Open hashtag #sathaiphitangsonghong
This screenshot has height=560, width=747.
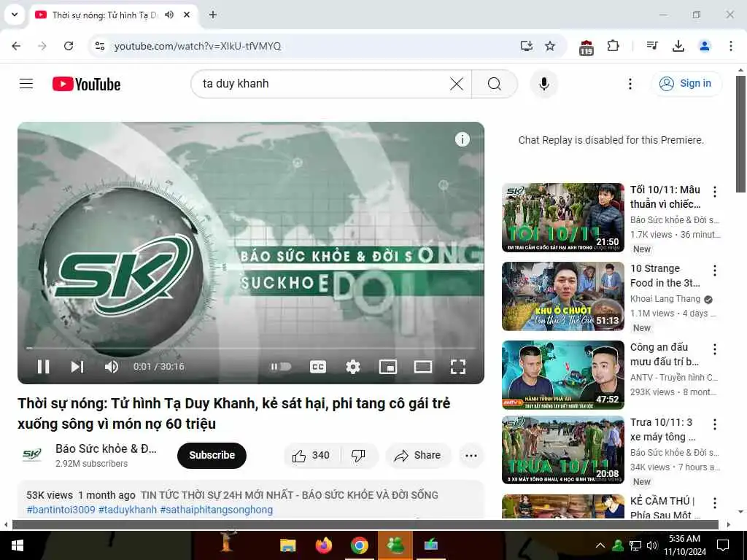216,510
